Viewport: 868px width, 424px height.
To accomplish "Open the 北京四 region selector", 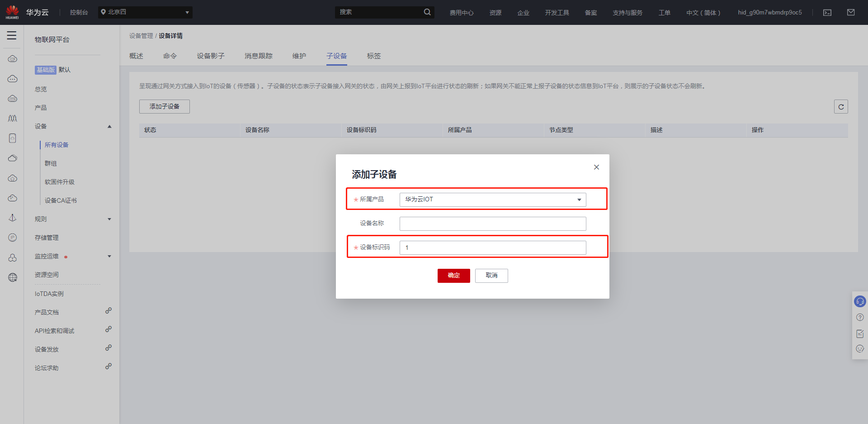I will pos(145,12).
